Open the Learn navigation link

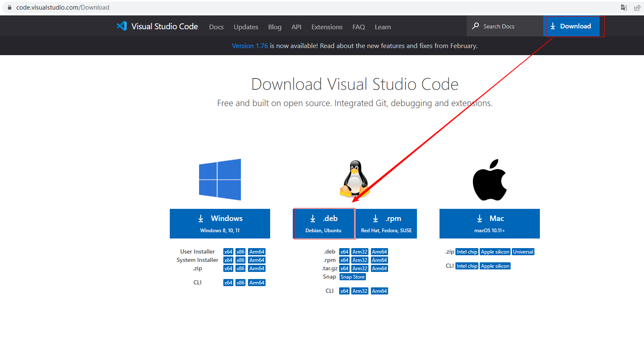click(x=383, y=27)
